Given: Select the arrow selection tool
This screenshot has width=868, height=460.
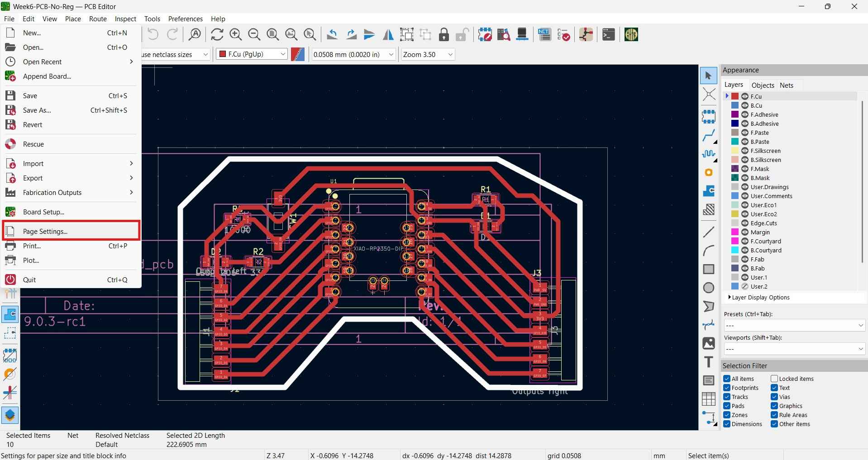Looking at the screenshot, I should point(709,76).
